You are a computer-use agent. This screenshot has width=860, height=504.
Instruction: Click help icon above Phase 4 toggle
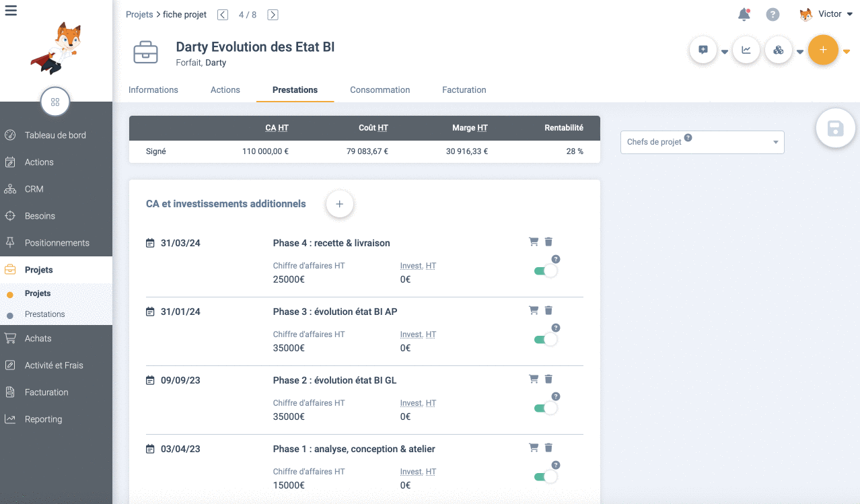pyautogui.click(x=556, y=259)
